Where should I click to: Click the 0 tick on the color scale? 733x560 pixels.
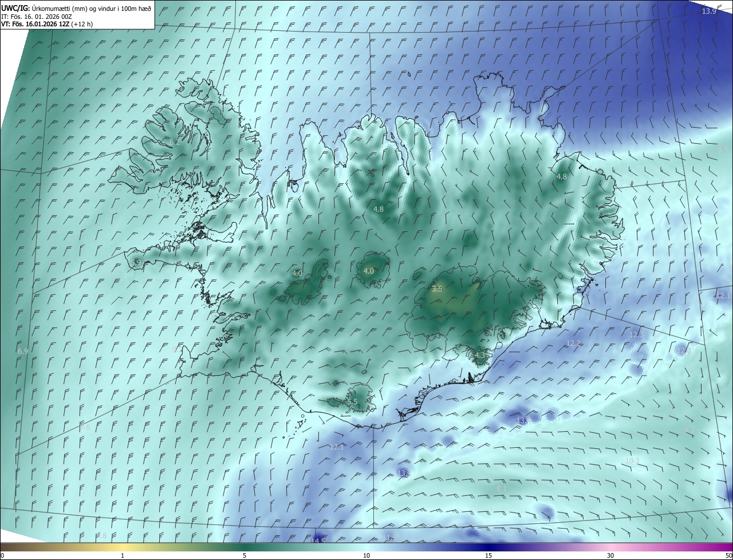tap(2, 555)
